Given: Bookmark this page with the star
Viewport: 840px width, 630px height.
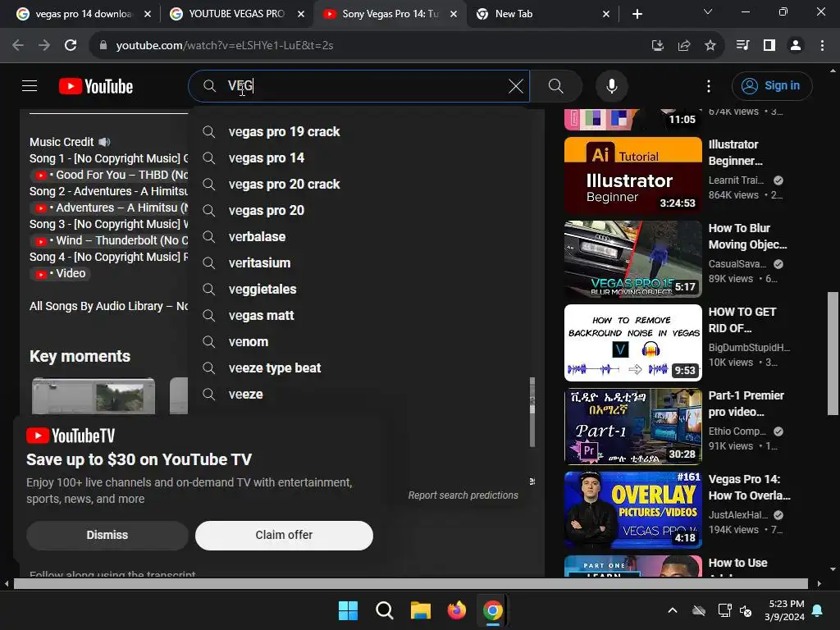Looking at the screenshot, I should click(x=710, y=46).
